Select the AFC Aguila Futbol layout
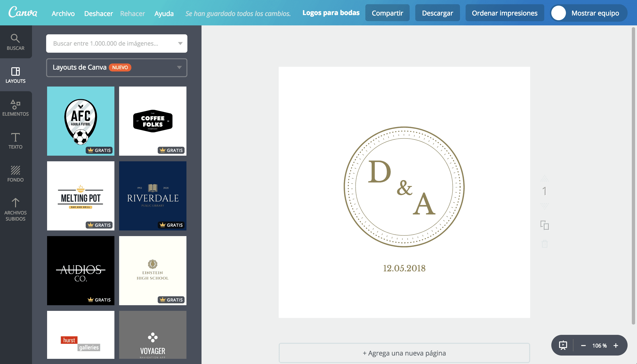Screen dimensions: 637x364 [81, 121]
